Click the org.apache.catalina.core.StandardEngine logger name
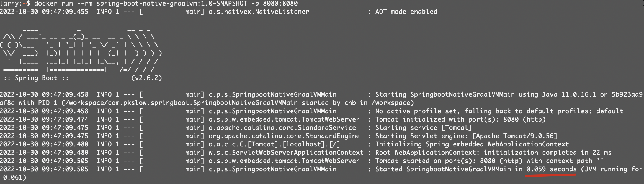644x184 pixels. click(x=284, y=136)
